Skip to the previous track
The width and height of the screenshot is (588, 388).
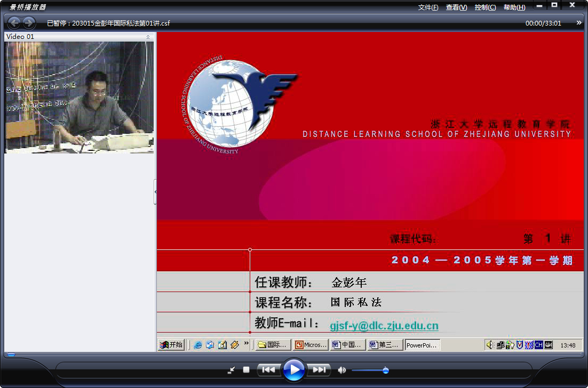(268, 370)
